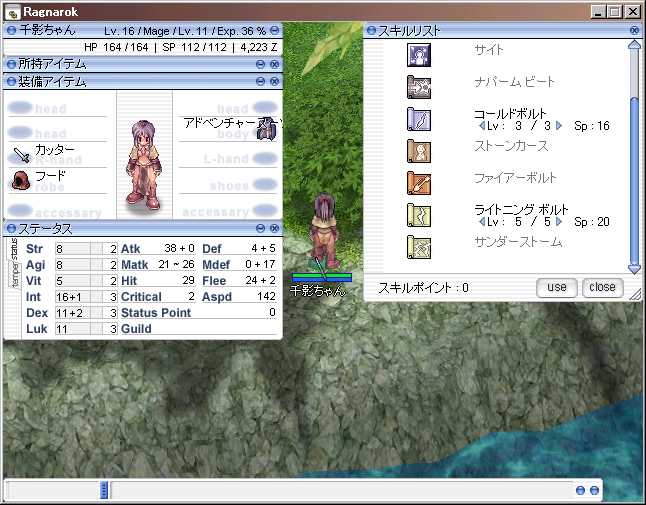Click the use button in skill list
Screen dimensions: 646x505
pyautogui.click(x=557, y=287)
